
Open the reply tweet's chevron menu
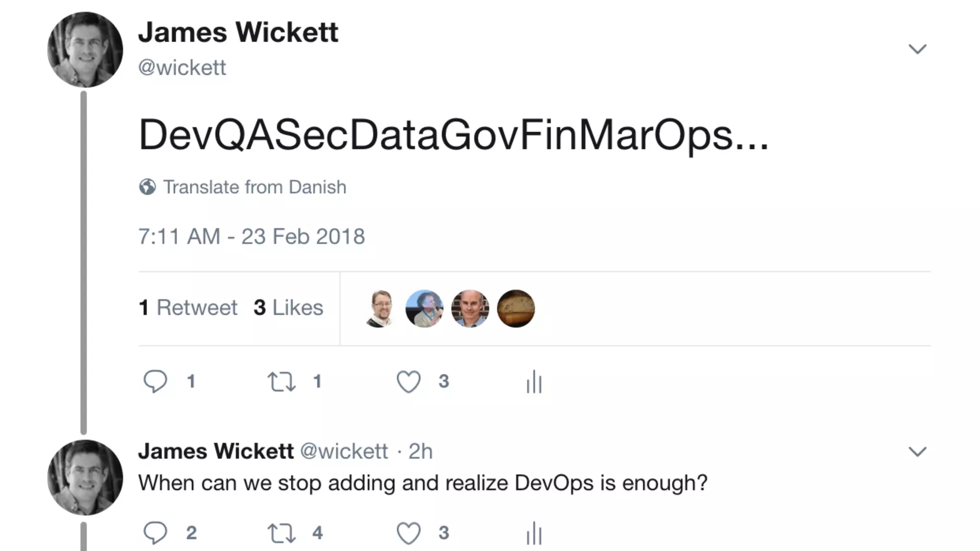(x=917, y=452)
